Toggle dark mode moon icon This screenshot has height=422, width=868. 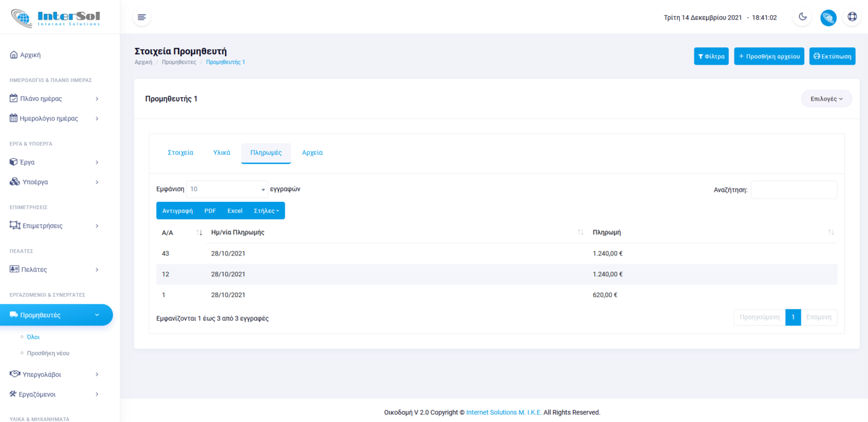pos(803,17)
